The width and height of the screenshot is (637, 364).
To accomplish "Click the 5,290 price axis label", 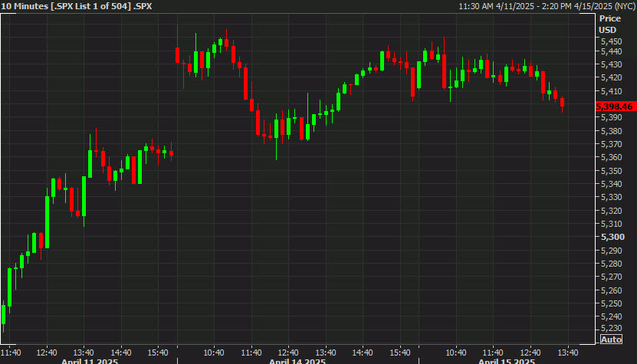I will (x=612, y=251).
